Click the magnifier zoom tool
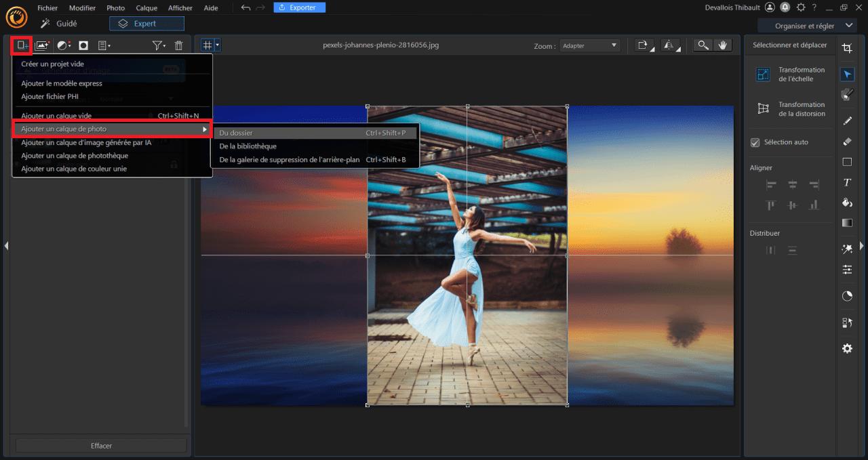This screenshot has height=460, width=868. 703,45
